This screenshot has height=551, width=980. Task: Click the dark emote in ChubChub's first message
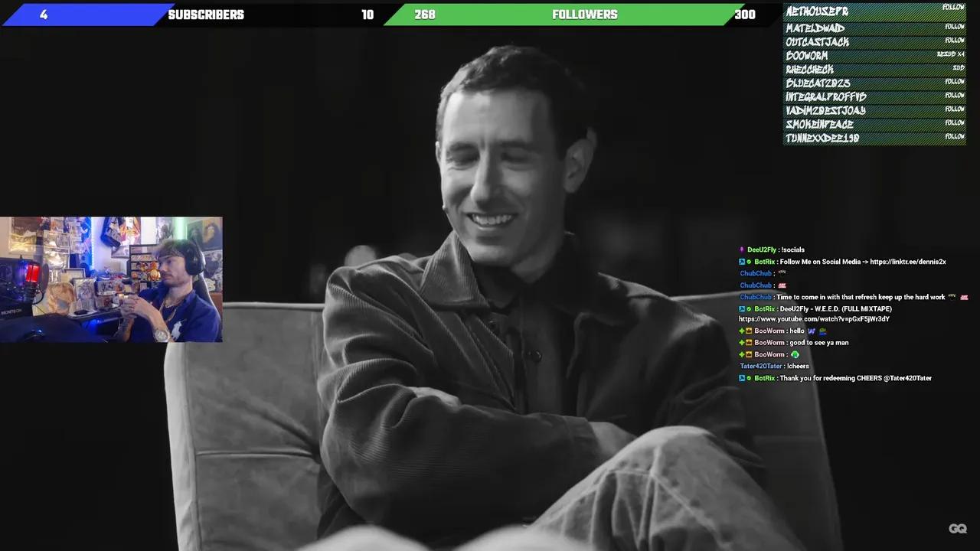(x=782, y=273)
